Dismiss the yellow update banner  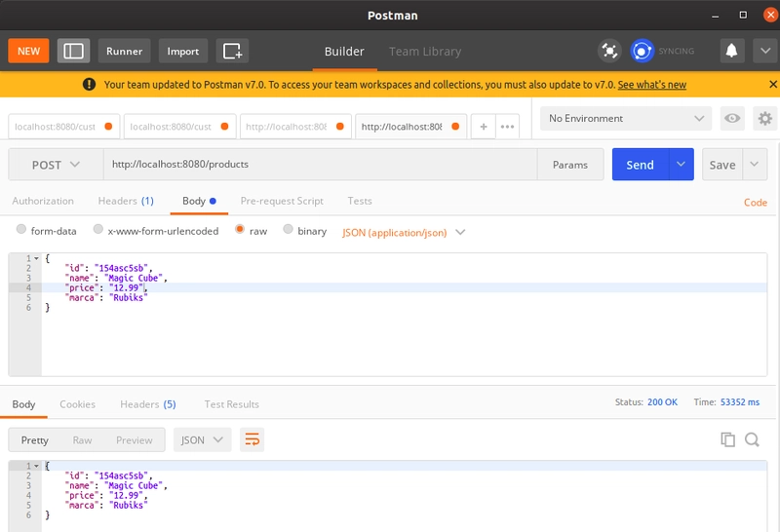[773, 85]
